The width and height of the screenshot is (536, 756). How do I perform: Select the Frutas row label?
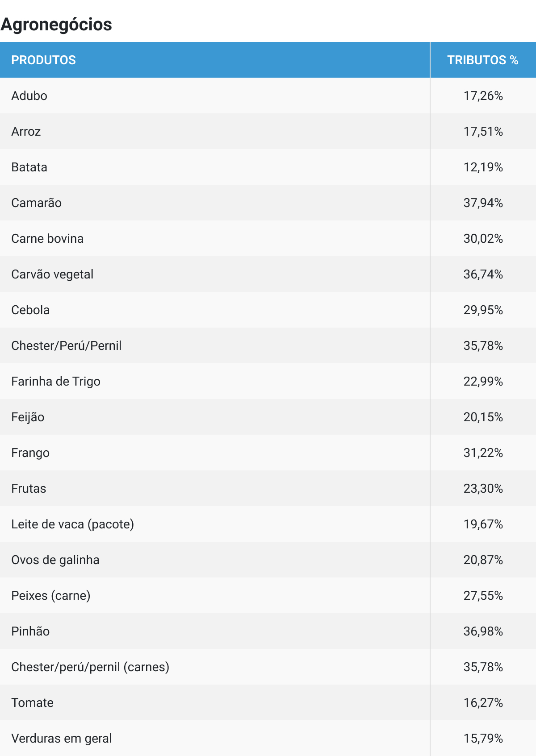[x=29, y=489]
